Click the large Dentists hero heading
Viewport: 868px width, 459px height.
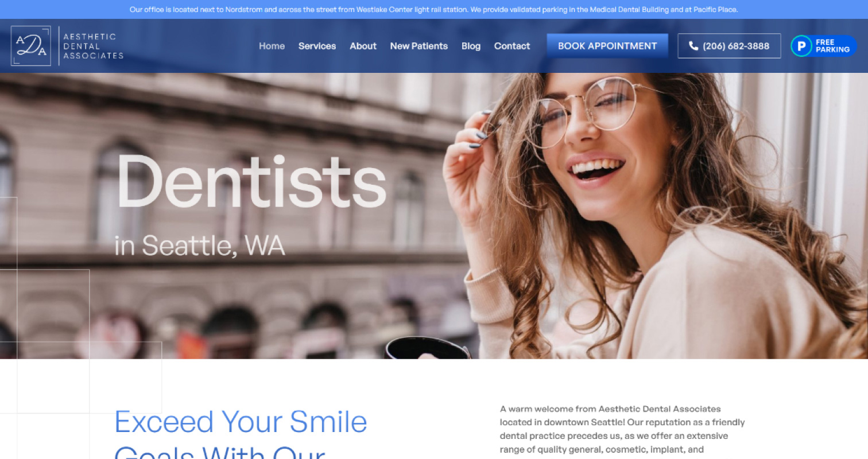(251, 182)
